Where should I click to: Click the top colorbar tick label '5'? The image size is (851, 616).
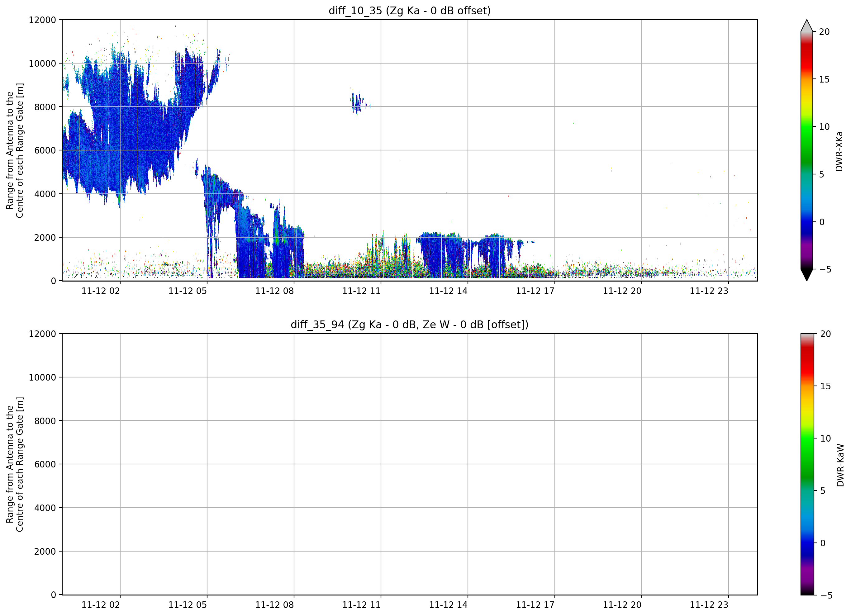tap(821, 174)
